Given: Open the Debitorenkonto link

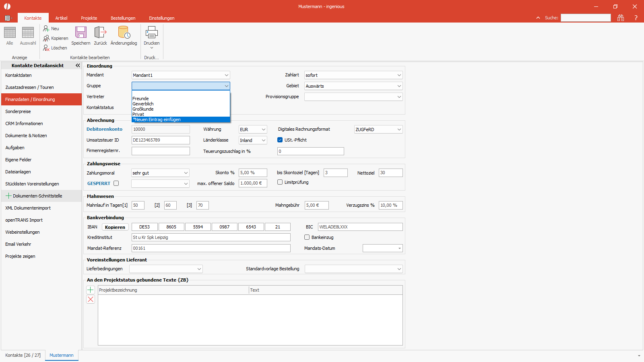Looking at the screenshot, I should click(x=104, y=129).
